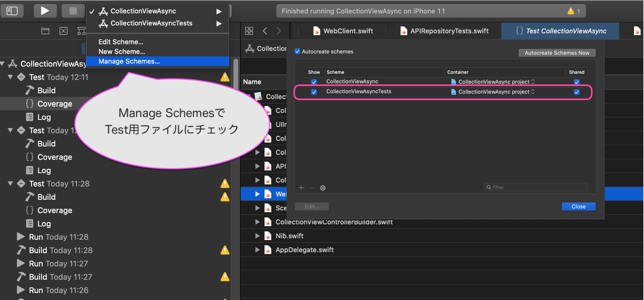Open the project navigator folder icon
Viewport: 644px width, 300px height.
(45, 31)
